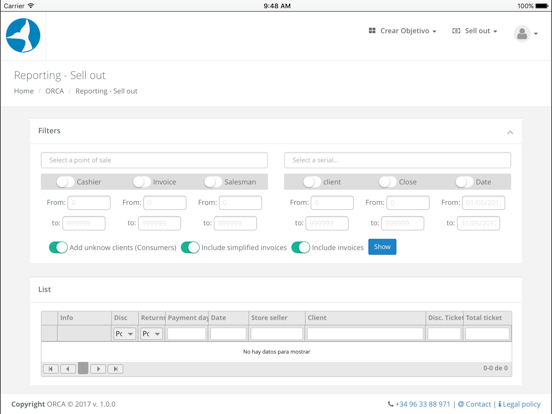The width and height of the screenshot is (552, 414).
Task: Go to first page of list
Action: coord(51,369)
